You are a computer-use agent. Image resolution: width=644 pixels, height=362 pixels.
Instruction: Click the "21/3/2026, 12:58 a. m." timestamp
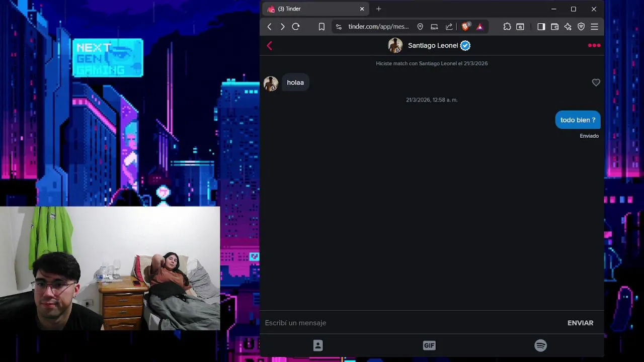click(x=432, y=100)
